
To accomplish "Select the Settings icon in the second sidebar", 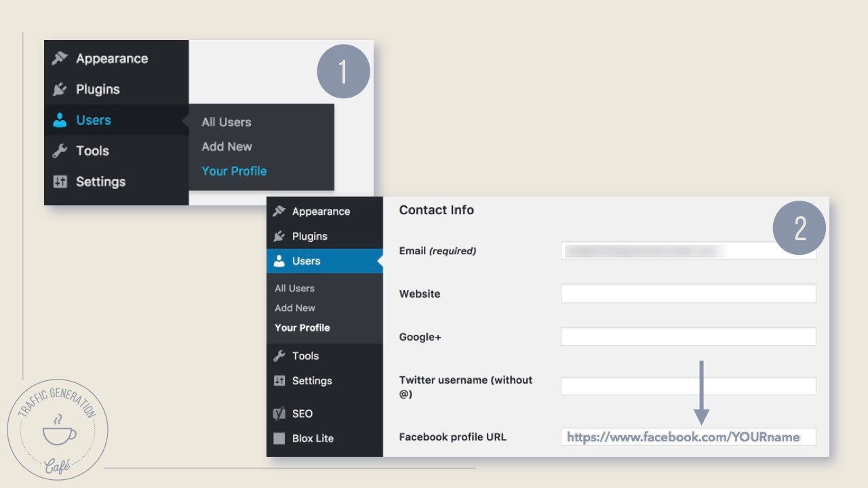I will [279, 380].
